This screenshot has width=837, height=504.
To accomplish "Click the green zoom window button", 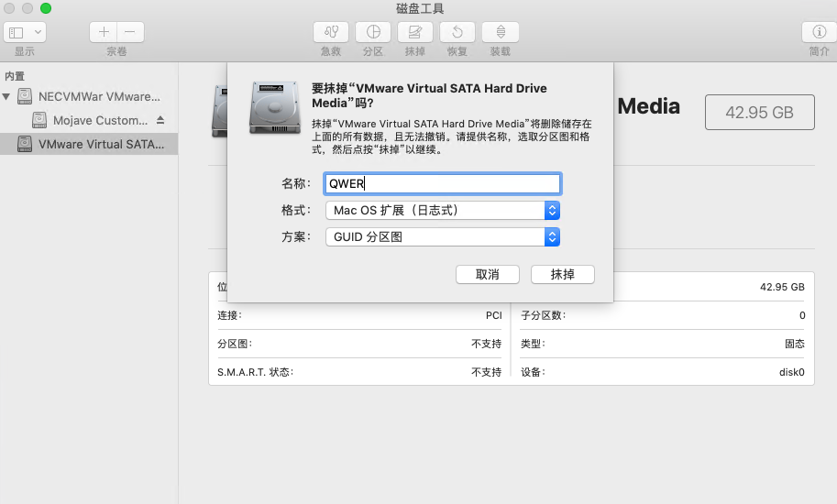I will click(x=46, y=8).
